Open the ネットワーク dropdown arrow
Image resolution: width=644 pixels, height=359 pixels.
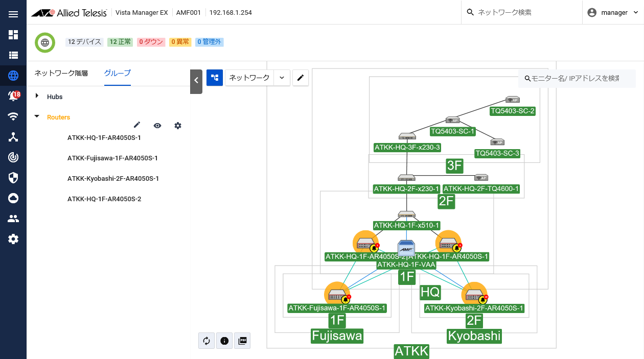click(x=282, y=78)
